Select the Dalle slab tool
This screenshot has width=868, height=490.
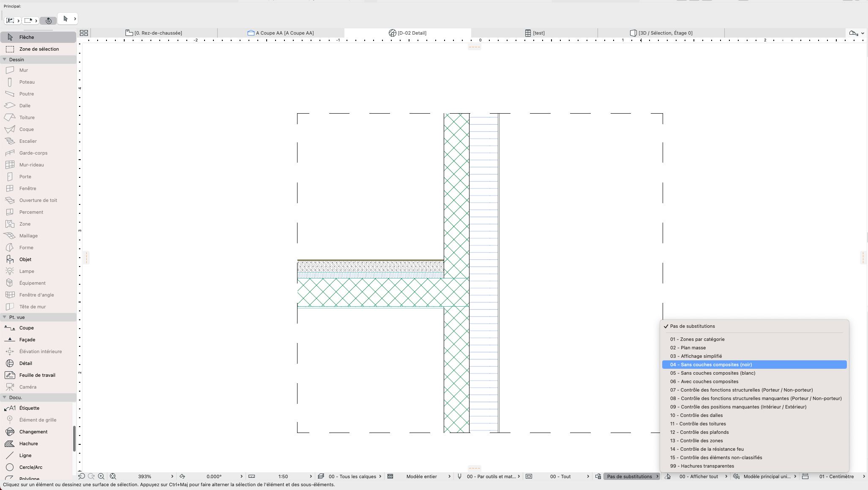pos(38,106)
